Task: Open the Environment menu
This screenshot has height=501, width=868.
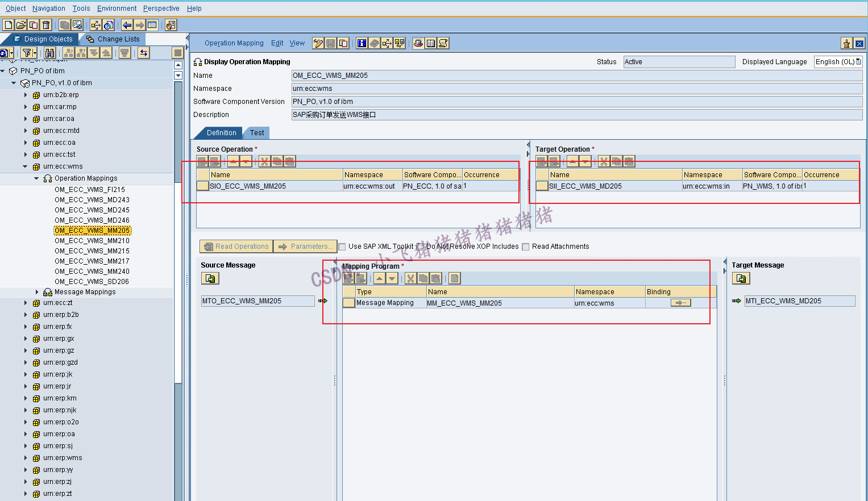Action: [x=117, y=9]
